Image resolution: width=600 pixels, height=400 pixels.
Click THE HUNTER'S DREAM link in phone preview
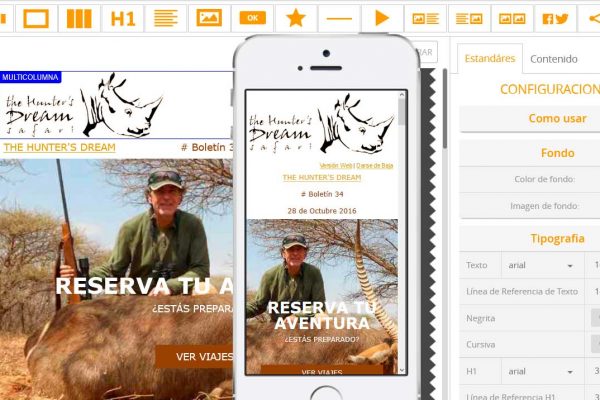322,178
